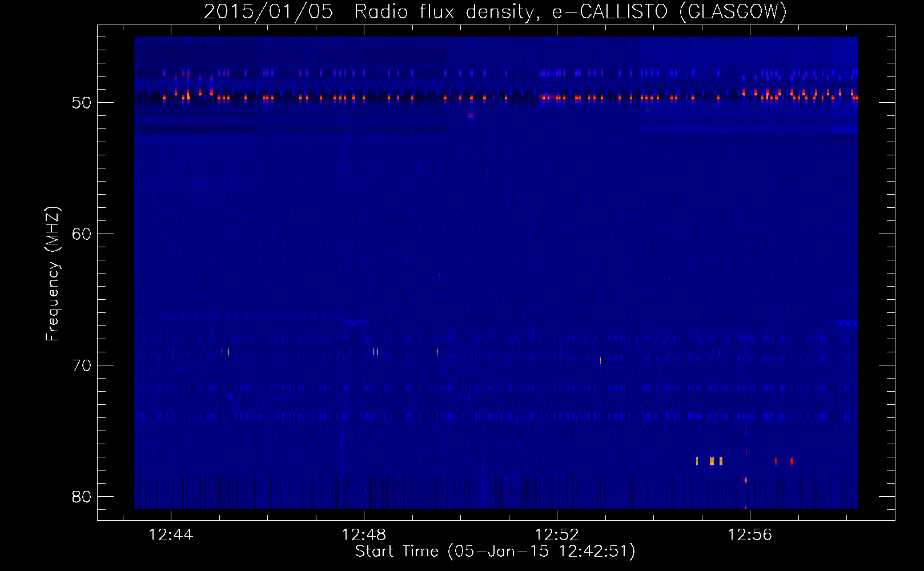Image resolution: width=924 pixels, height=571 pixels.
Task: Click the plot title "2015/01/05 Radio flux density, e-CALLISTO (GLASGOW)"
Action: (495, 11)
